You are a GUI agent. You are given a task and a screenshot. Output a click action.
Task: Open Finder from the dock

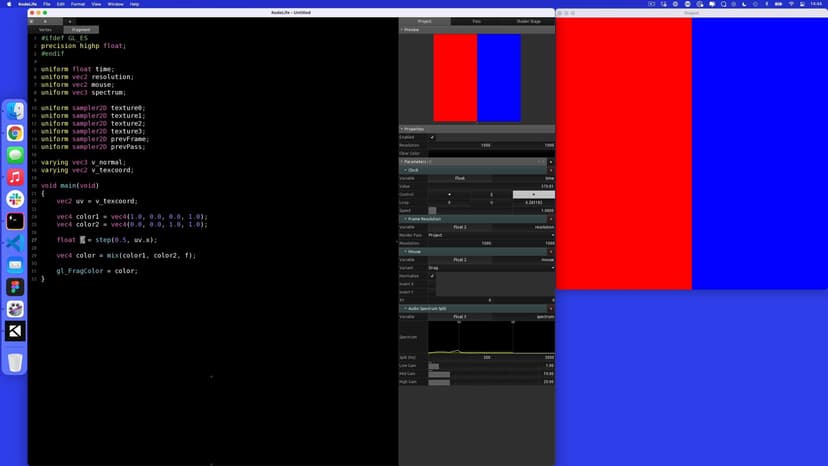coord(15,111)
